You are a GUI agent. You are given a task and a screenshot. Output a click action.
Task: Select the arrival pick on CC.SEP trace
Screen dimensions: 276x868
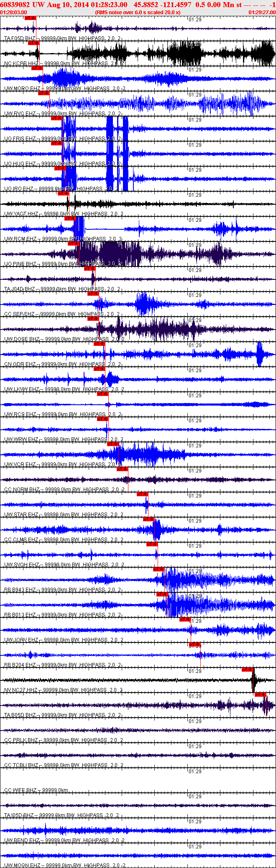(93, 294)
